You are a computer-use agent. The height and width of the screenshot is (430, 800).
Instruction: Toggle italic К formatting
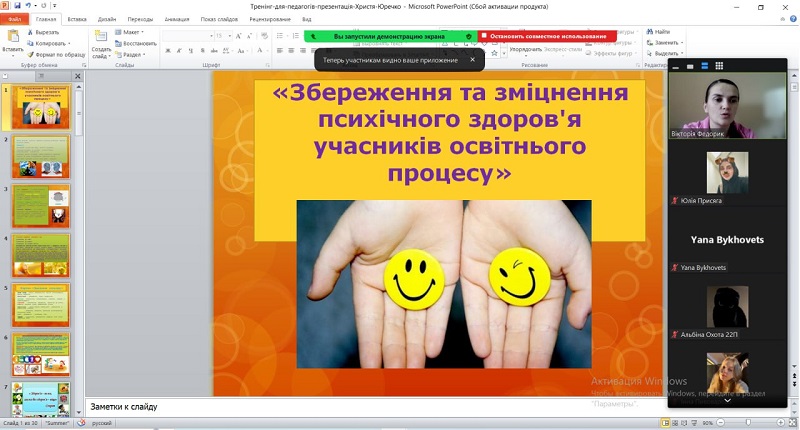179,50
